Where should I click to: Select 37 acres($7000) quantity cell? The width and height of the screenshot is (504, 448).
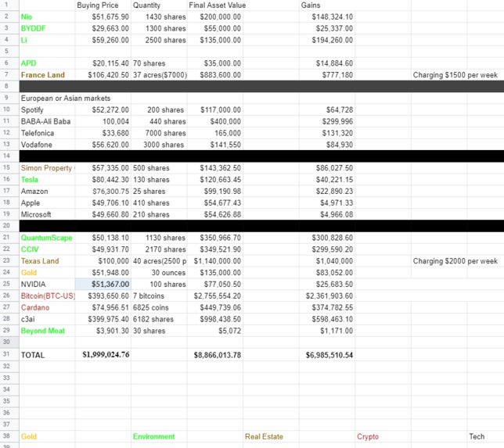159,75
